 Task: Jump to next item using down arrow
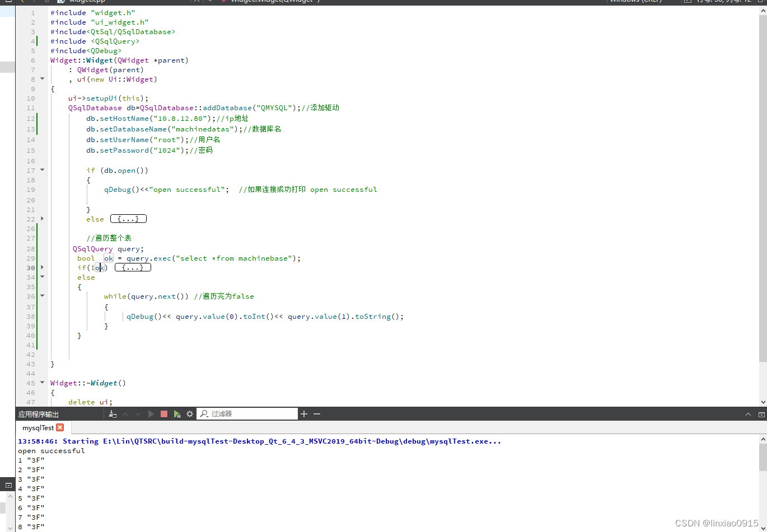point(138,413)
